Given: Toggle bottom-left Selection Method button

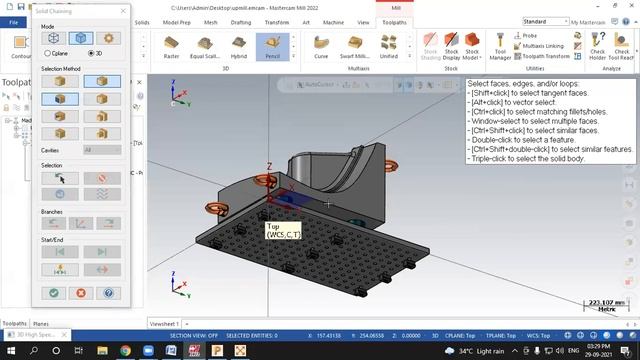Looking at the screenshot, I should point(60,133).
